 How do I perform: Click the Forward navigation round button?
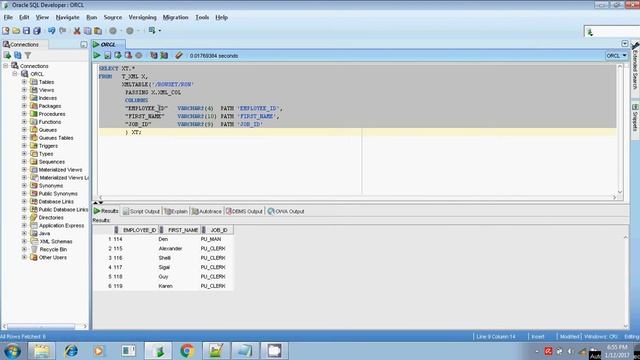tap(130, 31)
